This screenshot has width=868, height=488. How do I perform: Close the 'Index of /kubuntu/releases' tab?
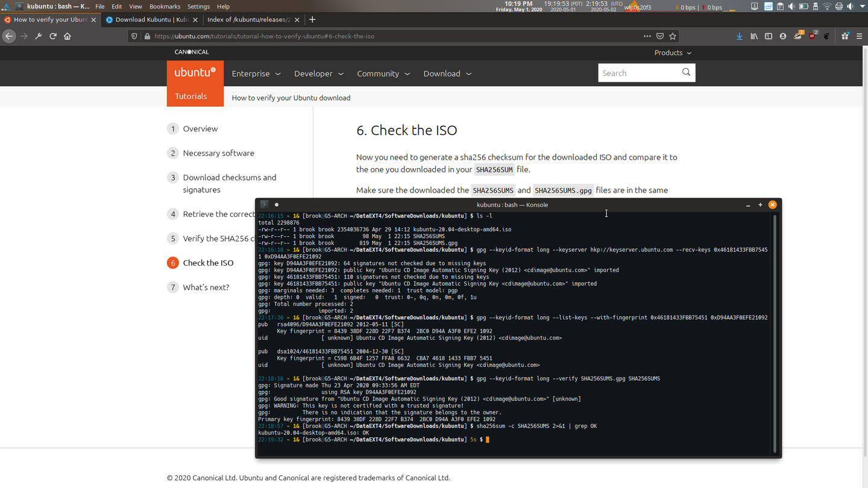pyautogui.click(x=296, y=19)
